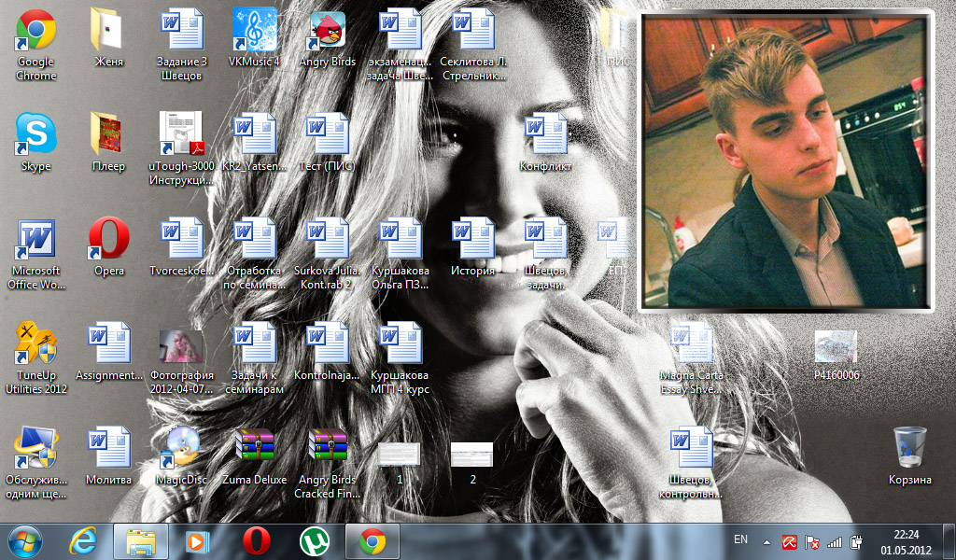
Task: Select Microsoft Office Word shortcut
Action: point(36,241)
